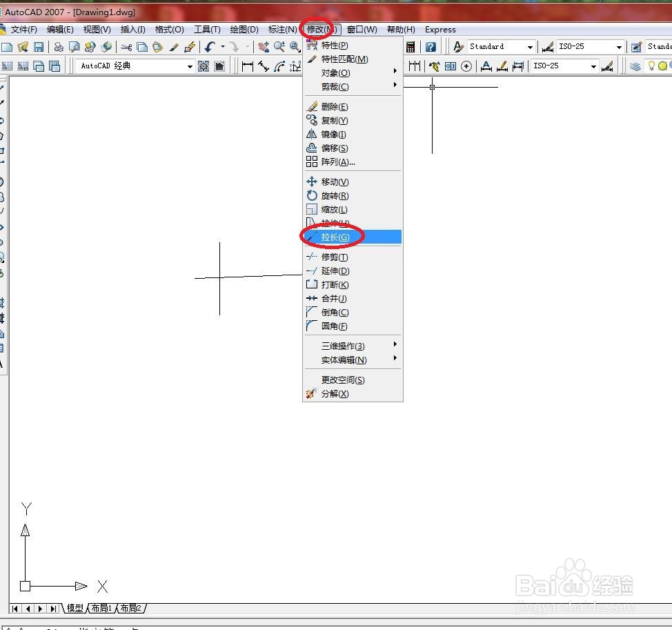Click the Plot printer icon
Image resolution: width=672 pixels, height=630 pixels.
(58, 47)
